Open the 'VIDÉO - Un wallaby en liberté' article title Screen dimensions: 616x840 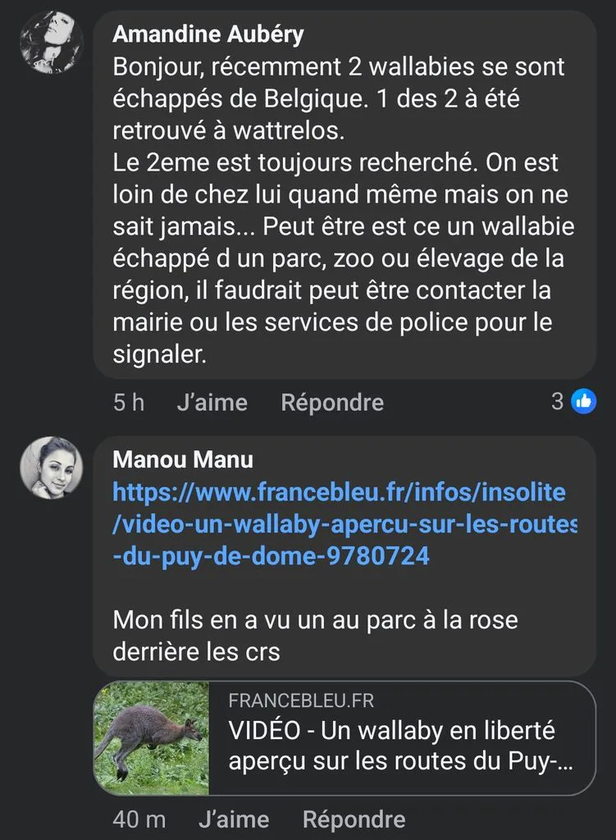click(x=400, y=746)
